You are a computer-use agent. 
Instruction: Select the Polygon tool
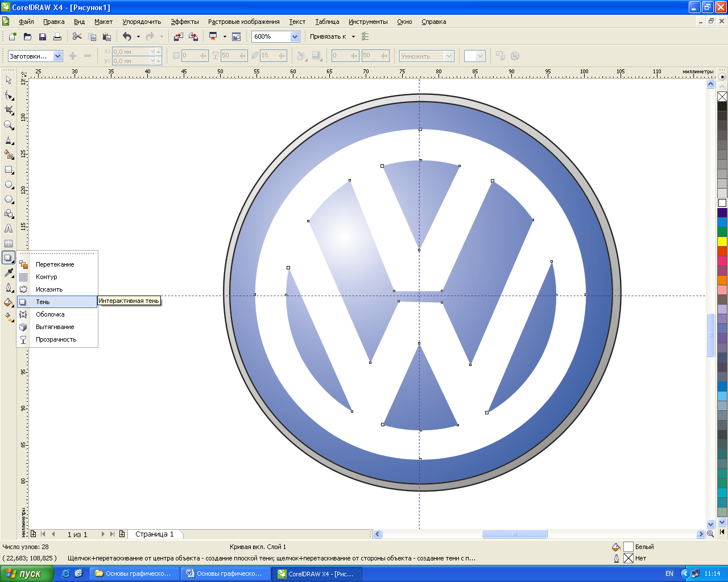point(9,199)
